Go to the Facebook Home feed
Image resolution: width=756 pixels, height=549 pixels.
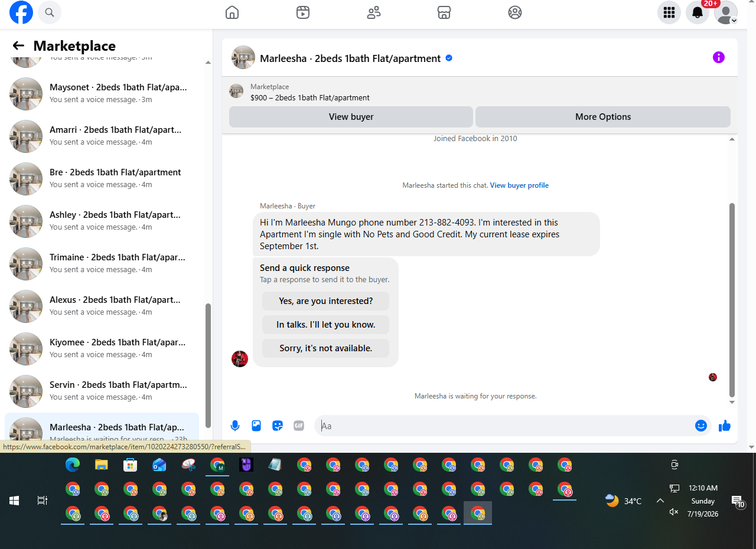pos(232,12)
